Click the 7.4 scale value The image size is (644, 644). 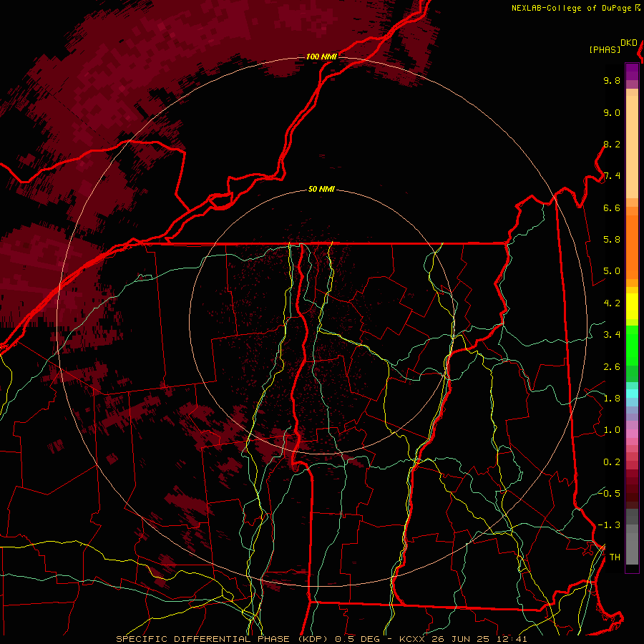point(612,176)
